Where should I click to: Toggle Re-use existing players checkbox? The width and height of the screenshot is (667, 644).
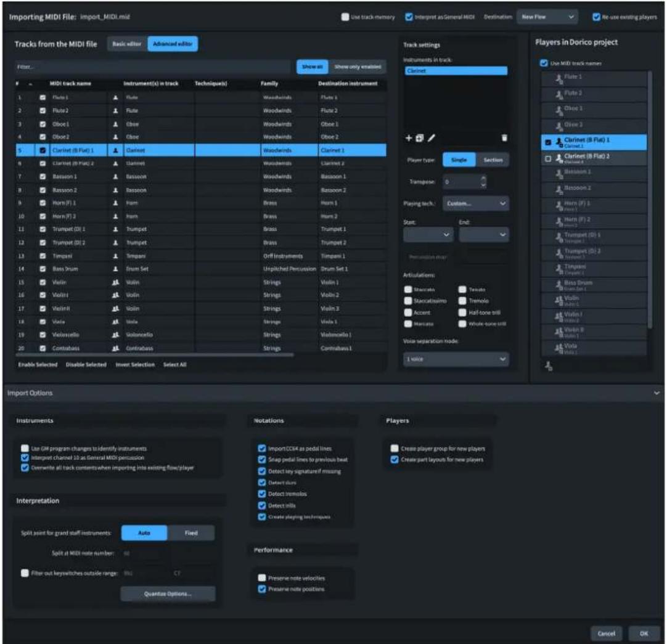click(x=596, y=17)
